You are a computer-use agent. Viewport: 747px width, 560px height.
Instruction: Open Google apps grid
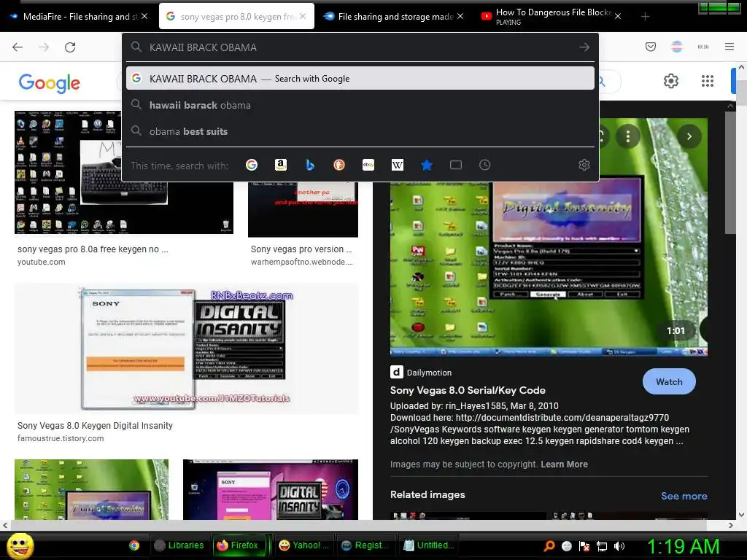pyautogui.click(x=708, y=81)
